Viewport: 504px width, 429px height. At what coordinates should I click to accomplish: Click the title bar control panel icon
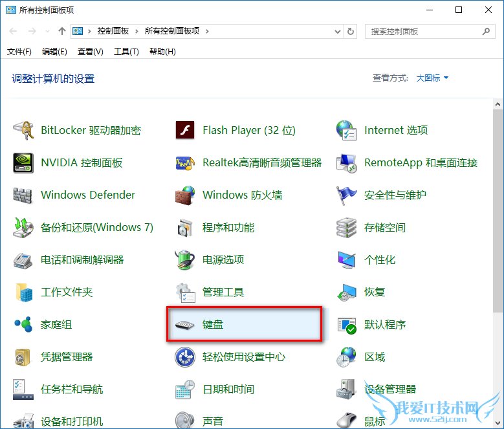click(11, 10)
